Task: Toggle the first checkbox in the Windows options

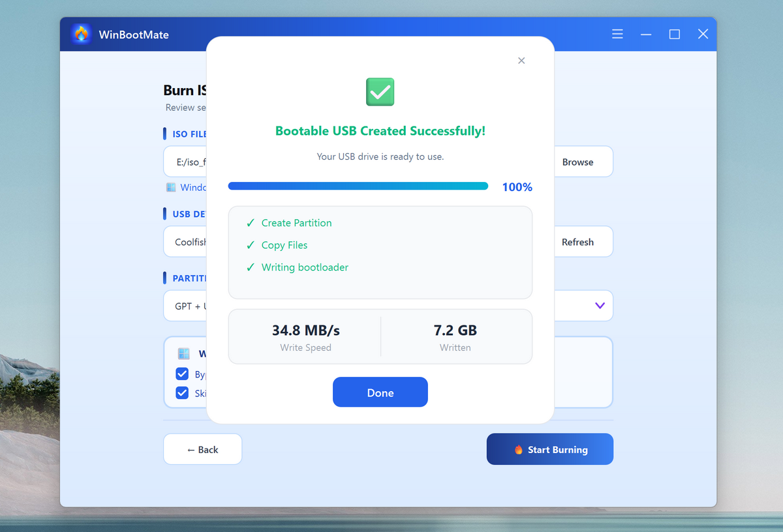Action: (x=182, y=374)
